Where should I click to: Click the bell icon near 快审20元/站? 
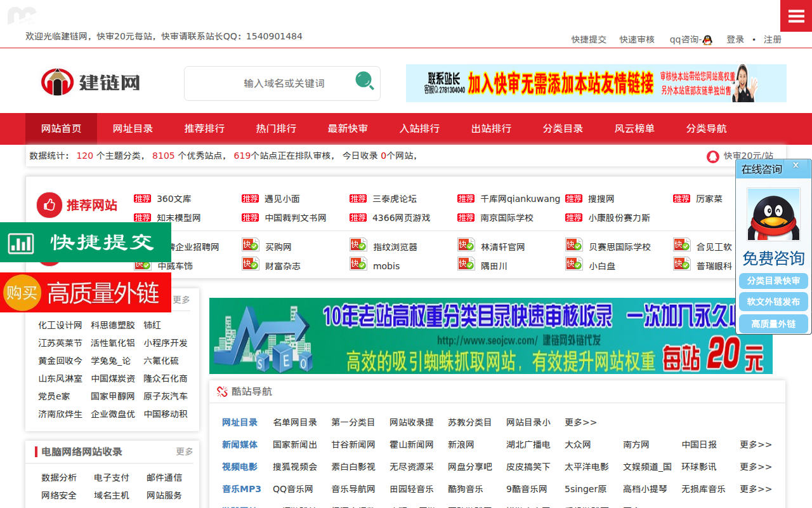[x=712, y=156]
